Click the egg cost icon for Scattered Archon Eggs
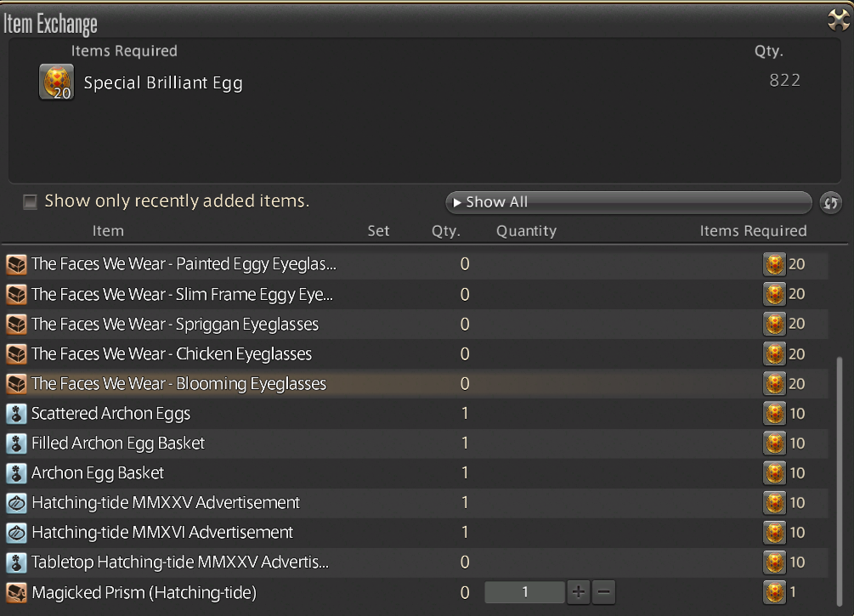This screenshot has height=616, width=854. tap(774, 414)
